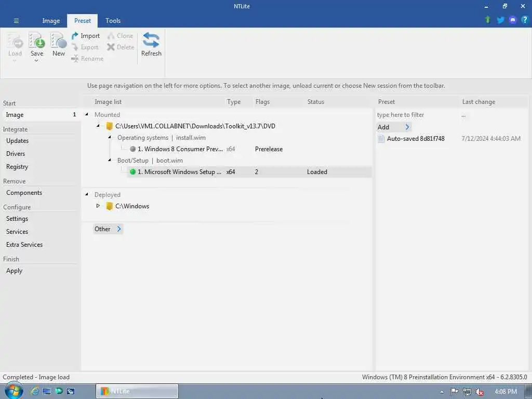Open the Discord link icon
The image size is (532, 399).
pyautogui.click(x=513, y=20)
